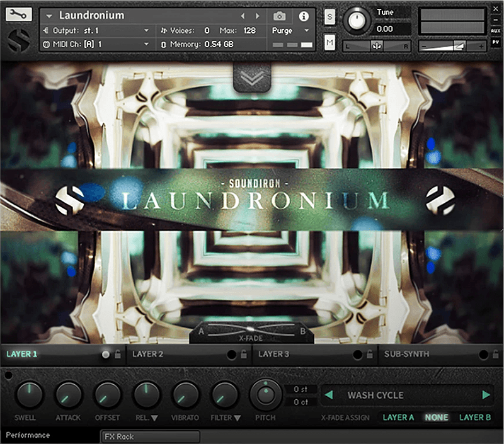Toggle Layer 2 power button
This screenshot has height=444, width=504.
(x=231, y=355)
